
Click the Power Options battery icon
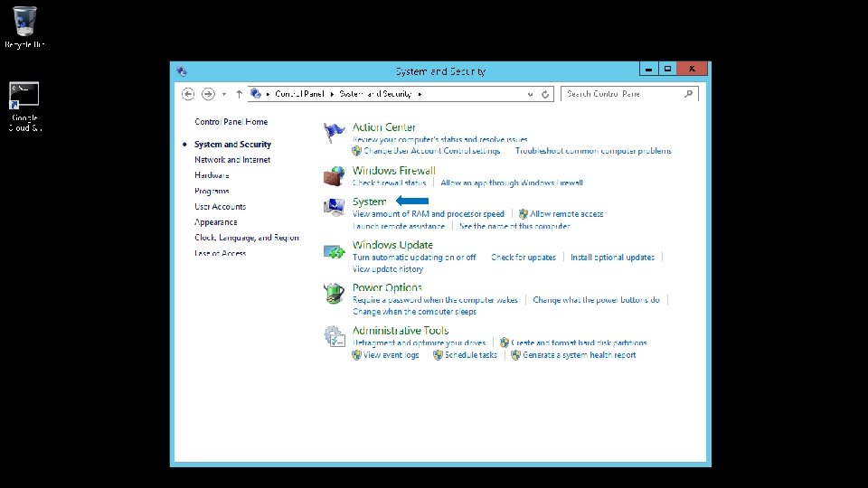(334, 293)
